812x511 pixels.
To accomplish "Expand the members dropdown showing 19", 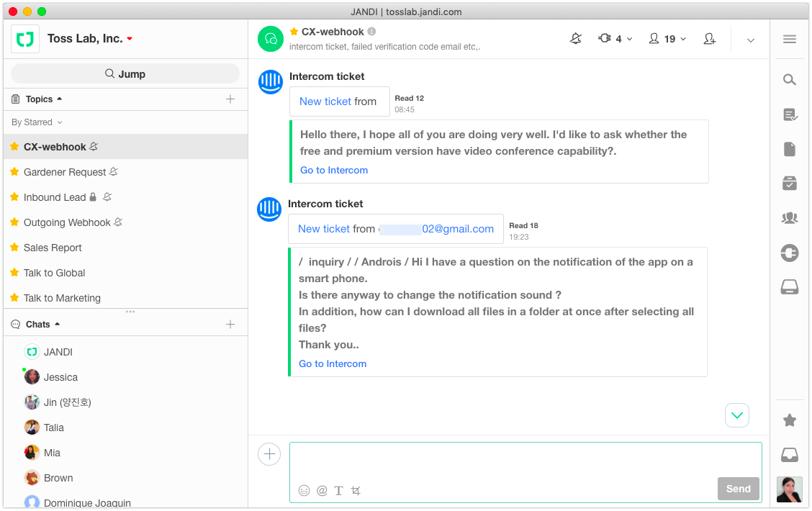I will click(x=667, y=39).
